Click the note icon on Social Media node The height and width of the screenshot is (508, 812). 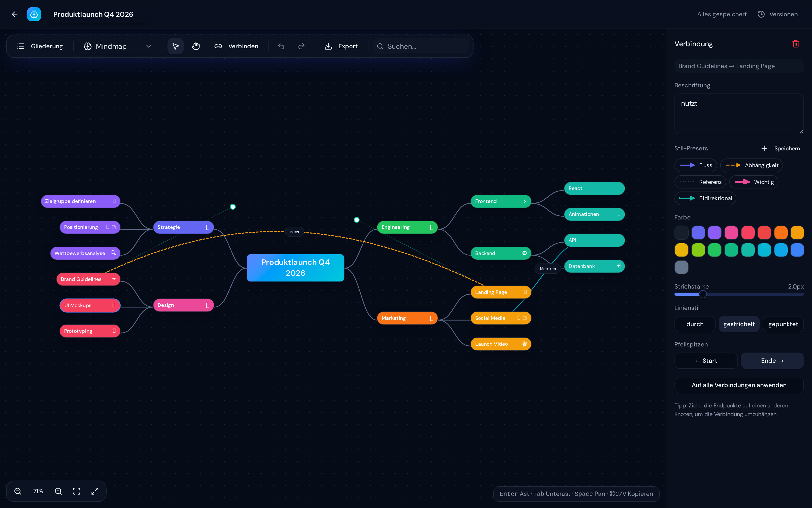click(525, 318)
